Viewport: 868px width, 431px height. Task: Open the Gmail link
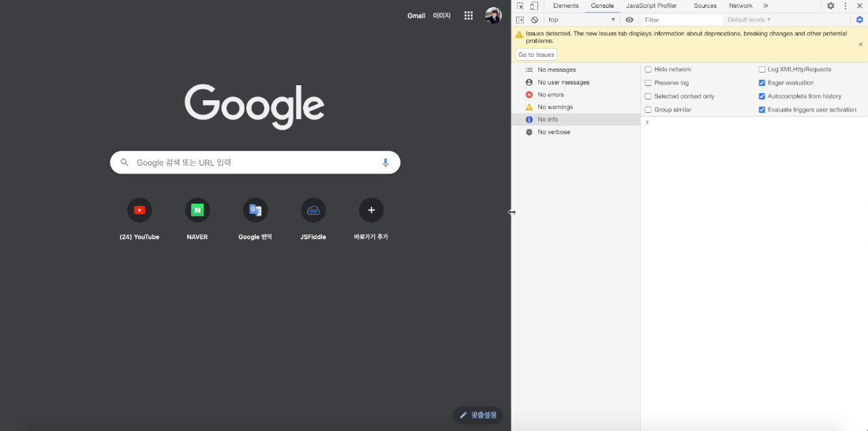[x=417, y=16]
